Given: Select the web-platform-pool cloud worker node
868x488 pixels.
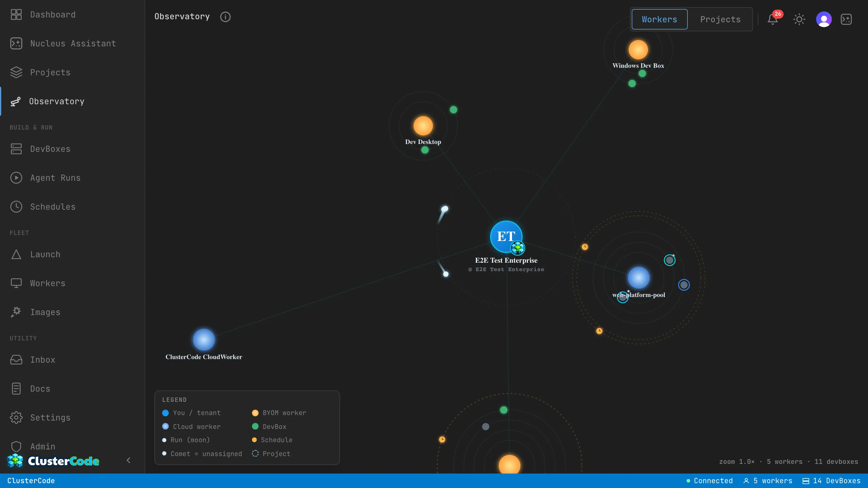Looking at the screenshot, I should tap(639, 278).
